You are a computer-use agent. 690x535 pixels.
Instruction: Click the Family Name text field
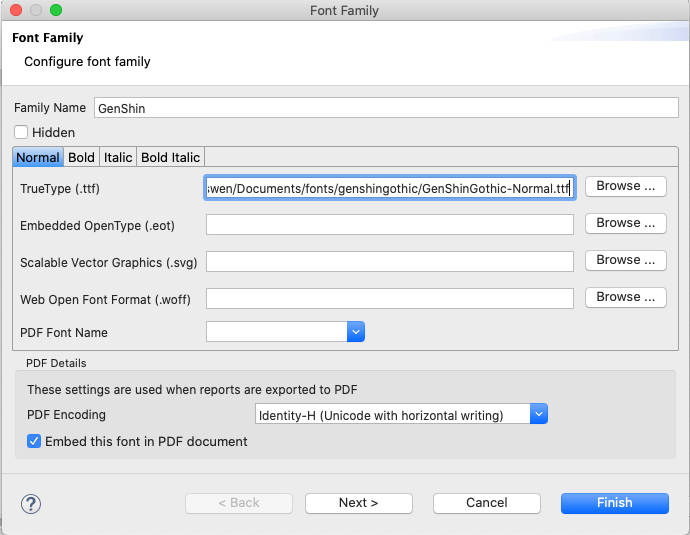[386, 108]
